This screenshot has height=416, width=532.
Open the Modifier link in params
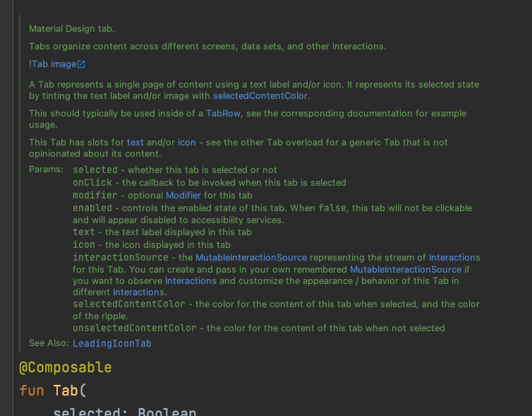point(183,195)
